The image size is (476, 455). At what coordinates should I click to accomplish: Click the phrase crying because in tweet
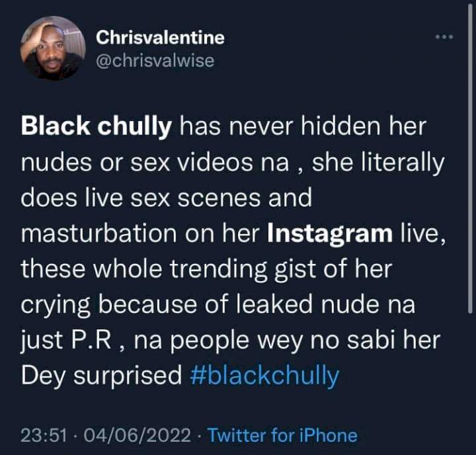click(x=108, y=305)
